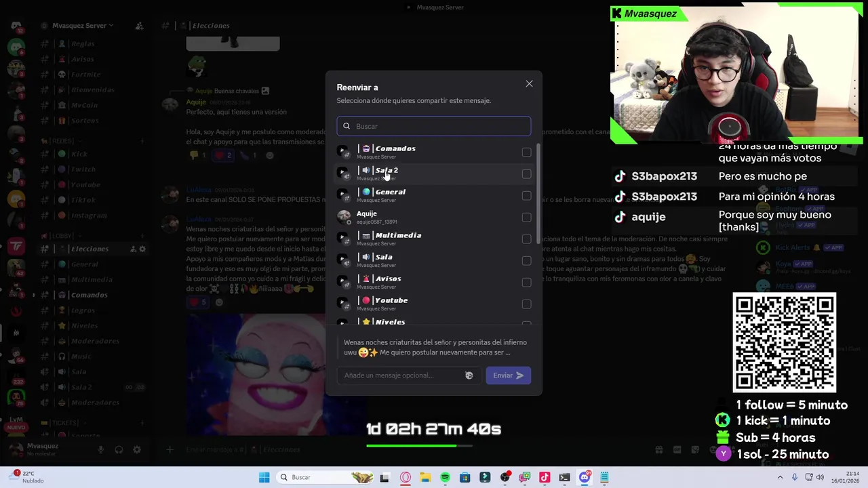Open the MvCoin channel
The height and width of the screenshot is (488, 868).
[x=92, y=105]
